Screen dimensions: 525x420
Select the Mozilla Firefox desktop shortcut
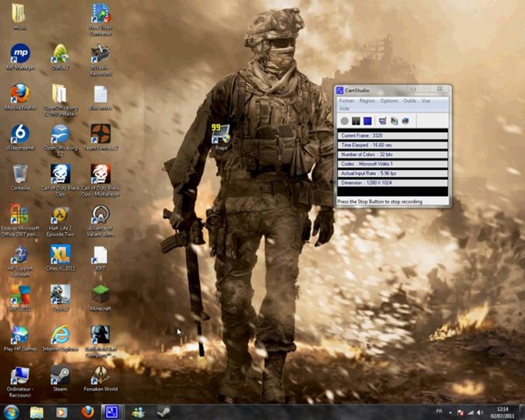click(20, 97)
